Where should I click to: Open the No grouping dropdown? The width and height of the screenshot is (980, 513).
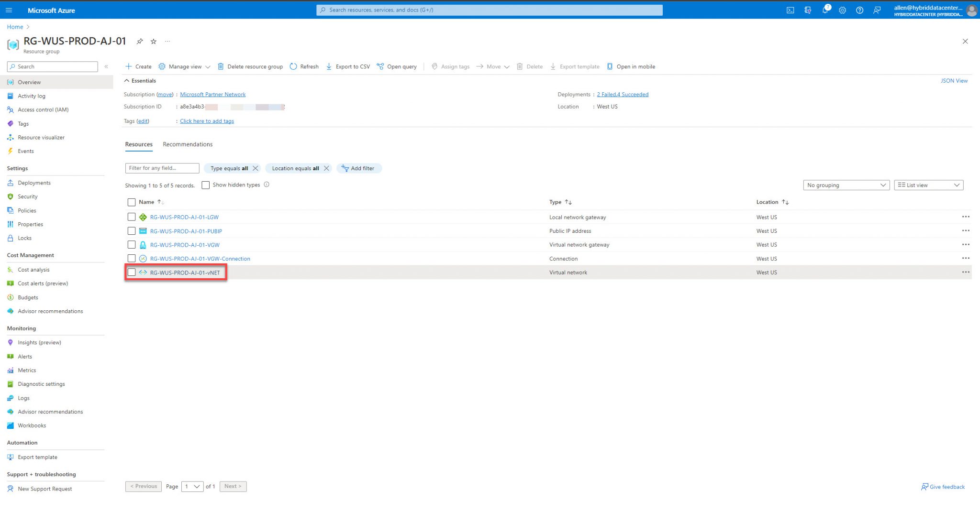[x=846, y=185]
